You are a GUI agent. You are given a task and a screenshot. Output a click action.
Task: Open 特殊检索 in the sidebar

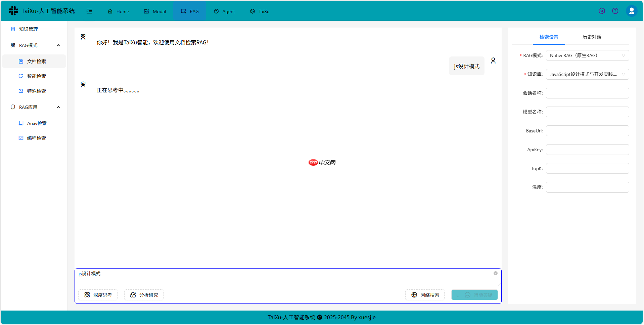pyautogui.click(x=36, y=91)
